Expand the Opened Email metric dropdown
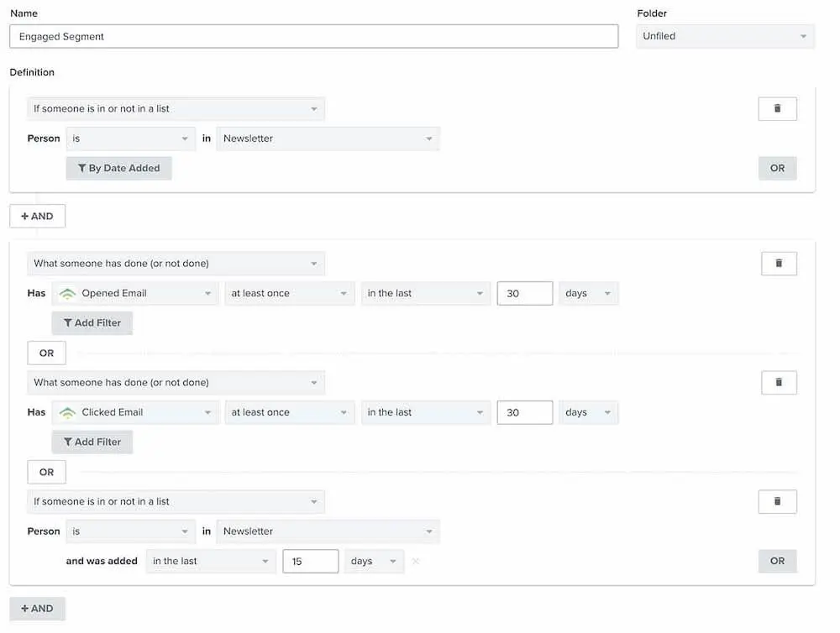The image size is (840, 633). point(136,294)
